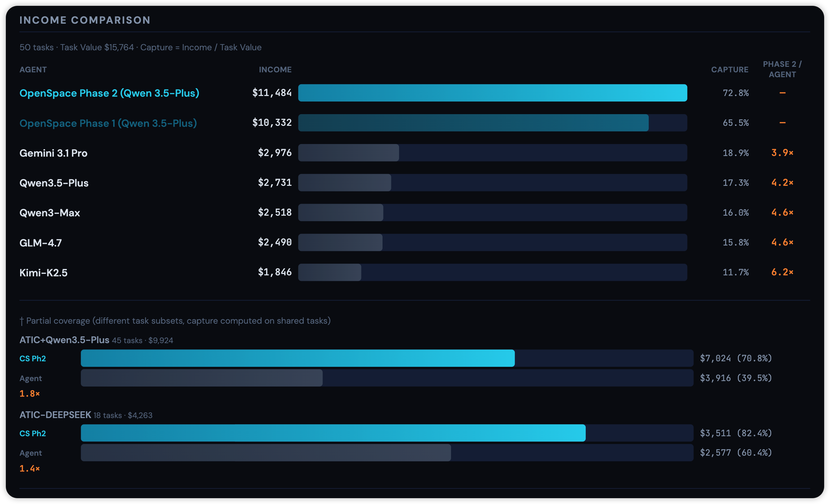
Task: Click the 1.8× multiplier under ATIC+Qwen3.5-Plus
Action: pos(30,394)
